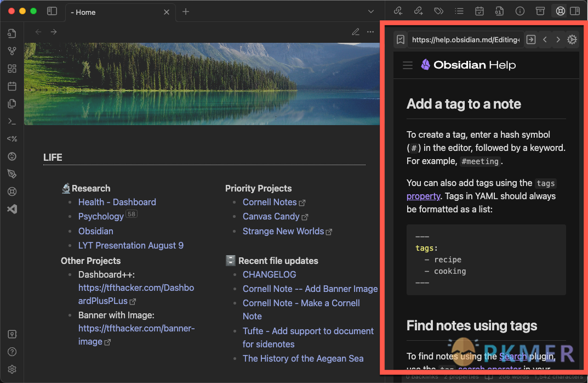Click the copy-documents template icon in left ribbon
Viewport: 588px width, 383px height.
pyautogui.click(x=12, y=104)
